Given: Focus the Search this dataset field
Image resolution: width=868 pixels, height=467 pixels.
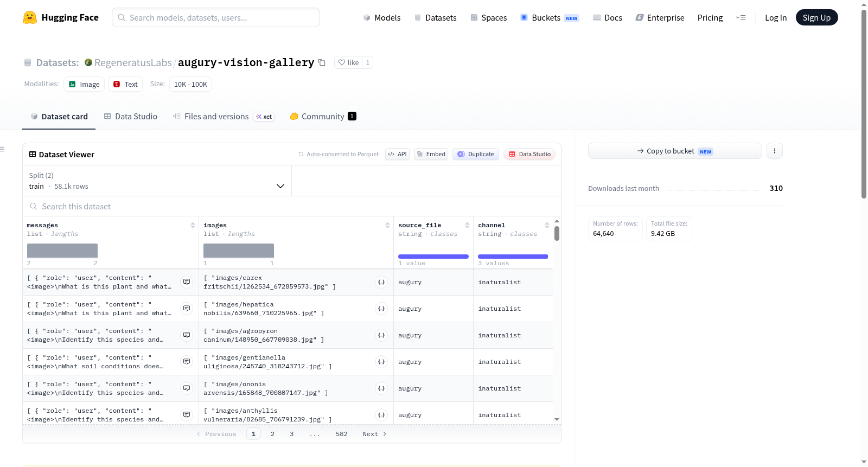Looking at the screenshot, I should 292,207.
